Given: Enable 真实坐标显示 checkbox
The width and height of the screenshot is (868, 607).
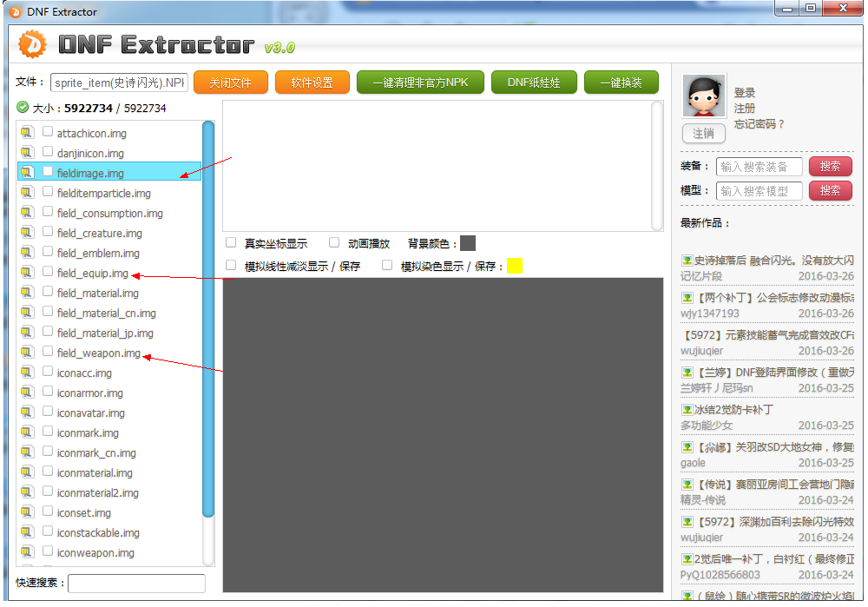Looking at the screenshot, I should point(231,243).
